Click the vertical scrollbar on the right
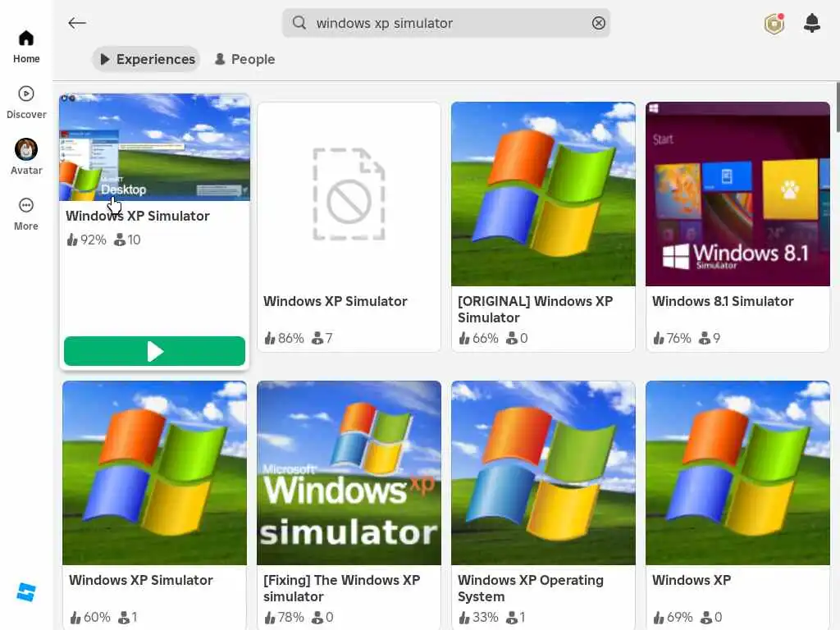Image resolution: width=840 pixels, height=630 pixels. point(838,107)
